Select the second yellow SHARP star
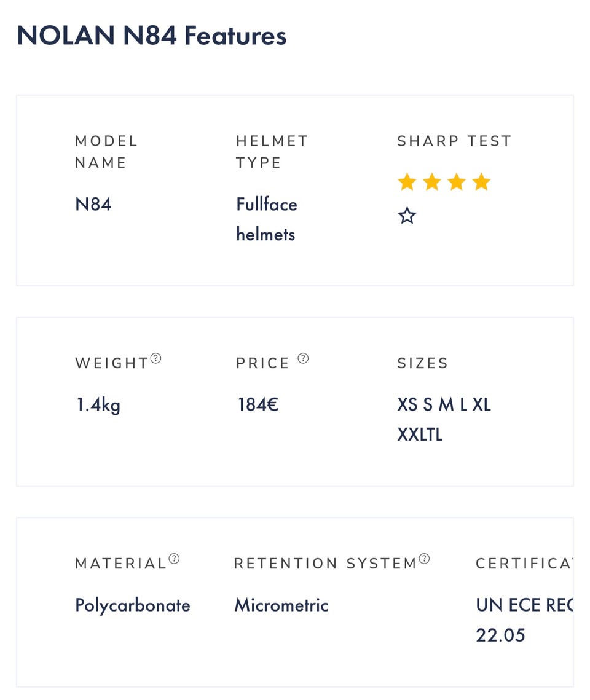The image size is (590, 700). point(432,182)
